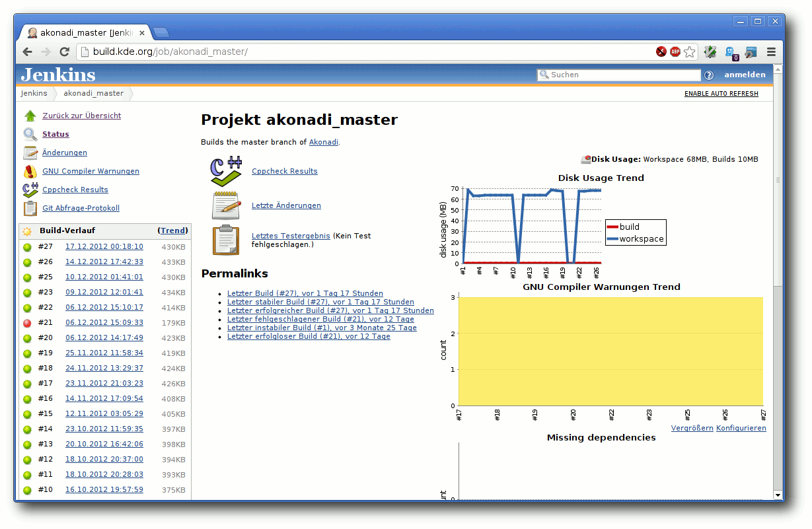Click Vergrößern link below warnings chart
This screenshot has height=529, width=812.
coord(692,428)
